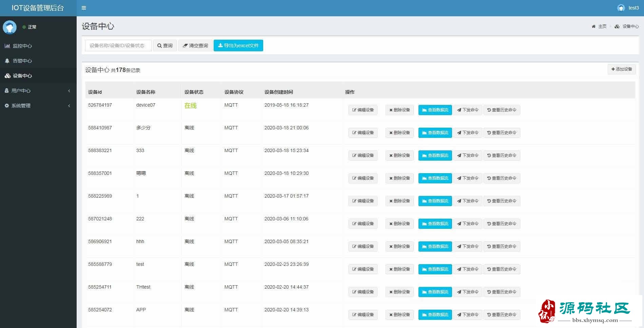
Task: Click the 在线 status of device07
Action: (x=190, y=106)
